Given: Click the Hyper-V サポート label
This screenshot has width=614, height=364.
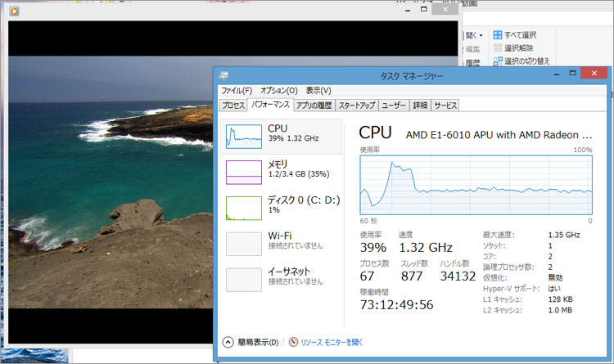Looking at the screenshot, I should point(511,289).
